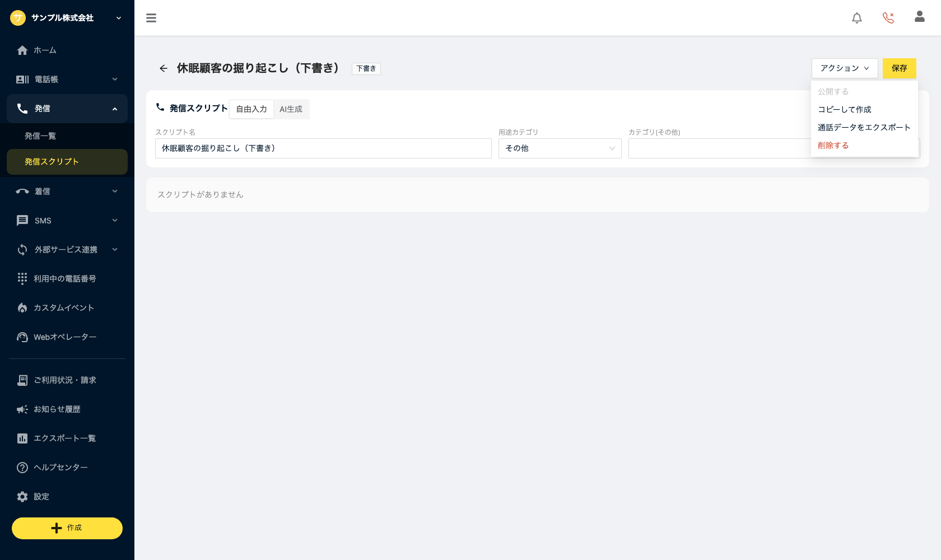Open the サンプル株式会社 company switcher
This screenshot has height=560, width=941.
click(67, 18)
